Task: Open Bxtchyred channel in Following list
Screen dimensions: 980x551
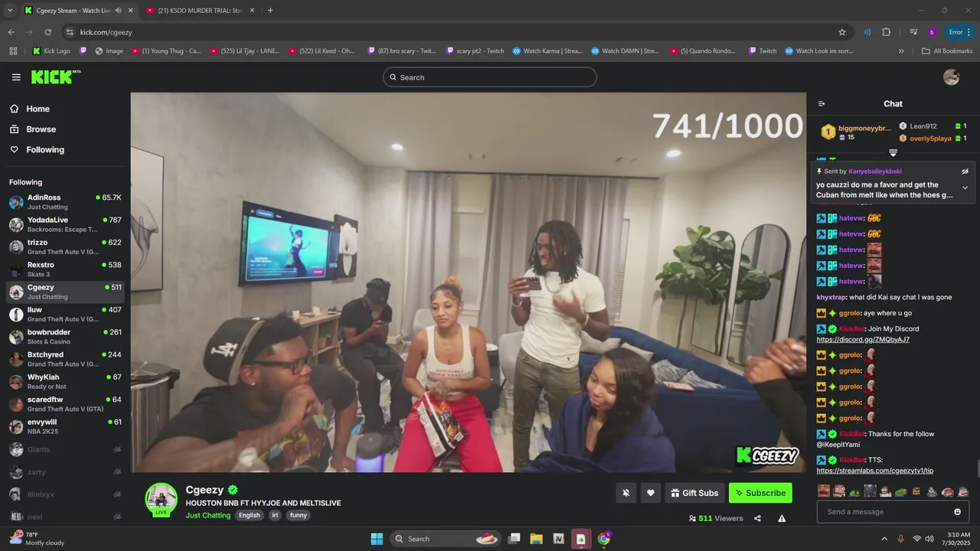Action: 65,359
